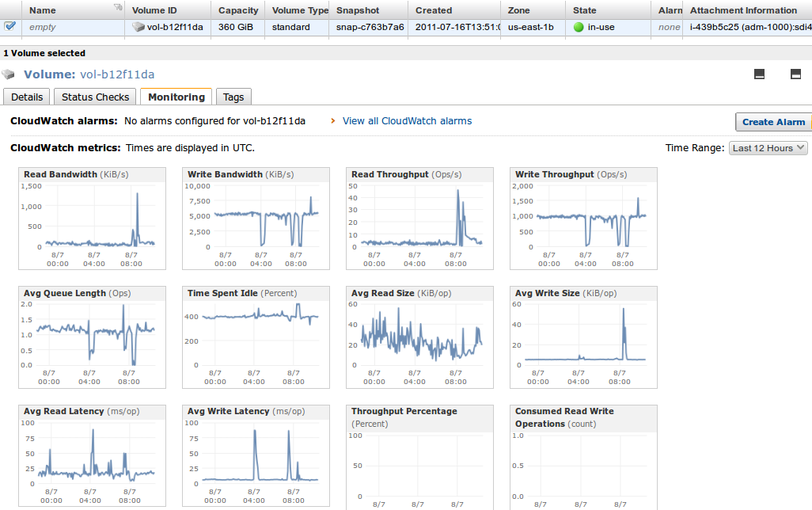812x510 pixels.
Task: Click the none alarm cell in row
Action: pos(669,27)
